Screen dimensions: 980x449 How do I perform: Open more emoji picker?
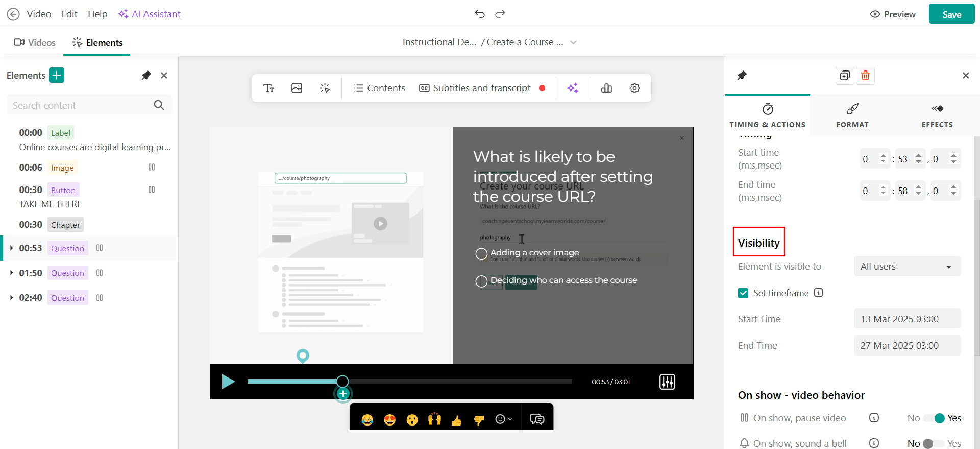(503, 419)
